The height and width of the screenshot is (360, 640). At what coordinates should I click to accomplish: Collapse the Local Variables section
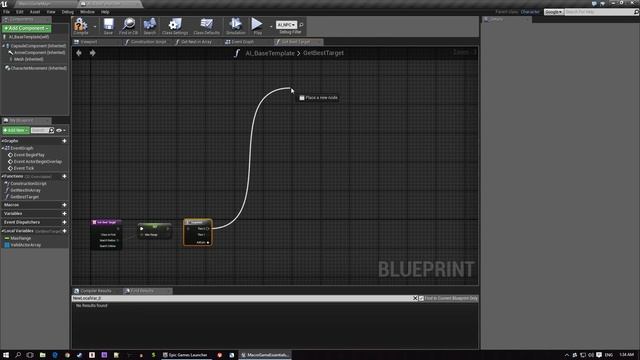2,231
